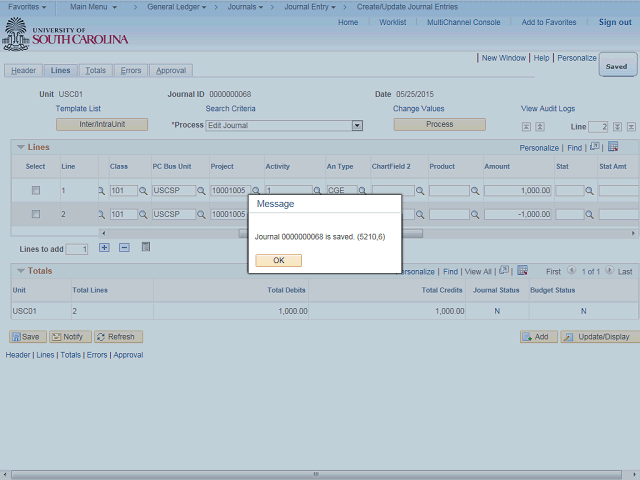Click the page bottom horizontal scrollbar
640x480 pixels.
click(316, 475)
